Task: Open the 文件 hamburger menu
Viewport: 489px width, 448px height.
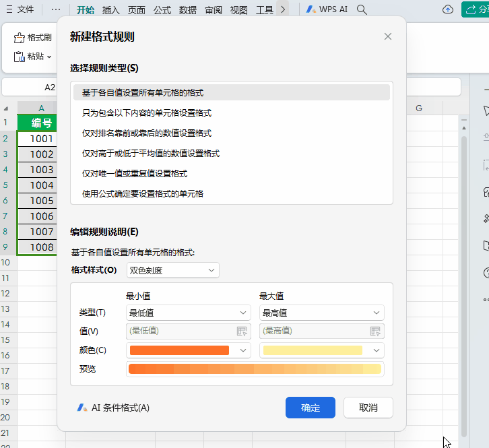Action: 20,9
